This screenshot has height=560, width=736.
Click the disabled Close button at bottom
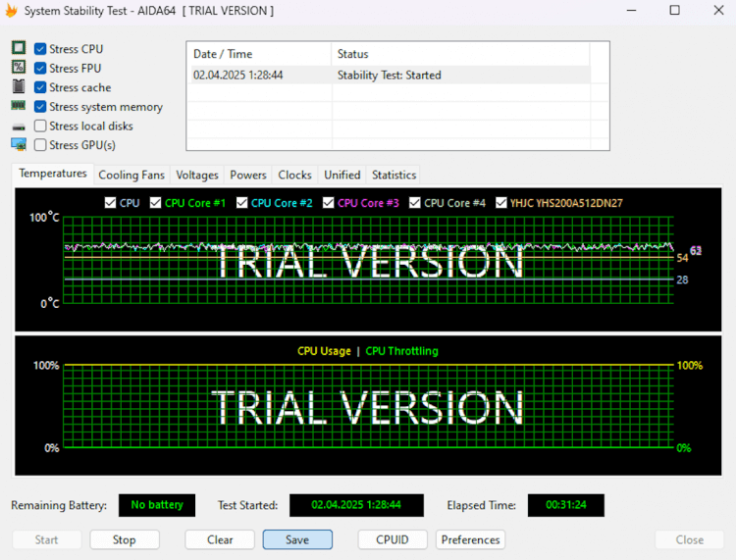point(690,539)
